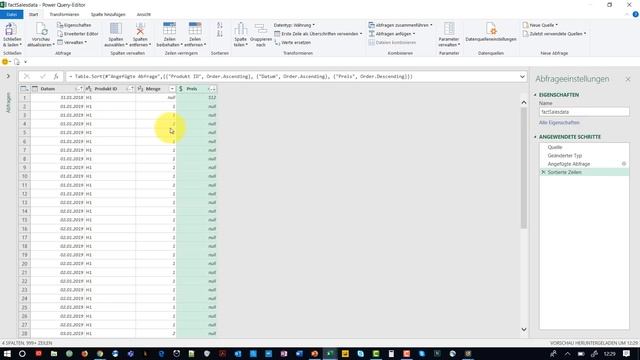This screenshot has width=640, height=360.
Task: Open the Datum column sort/filter dropdown
Action: [x=79, y=89]
